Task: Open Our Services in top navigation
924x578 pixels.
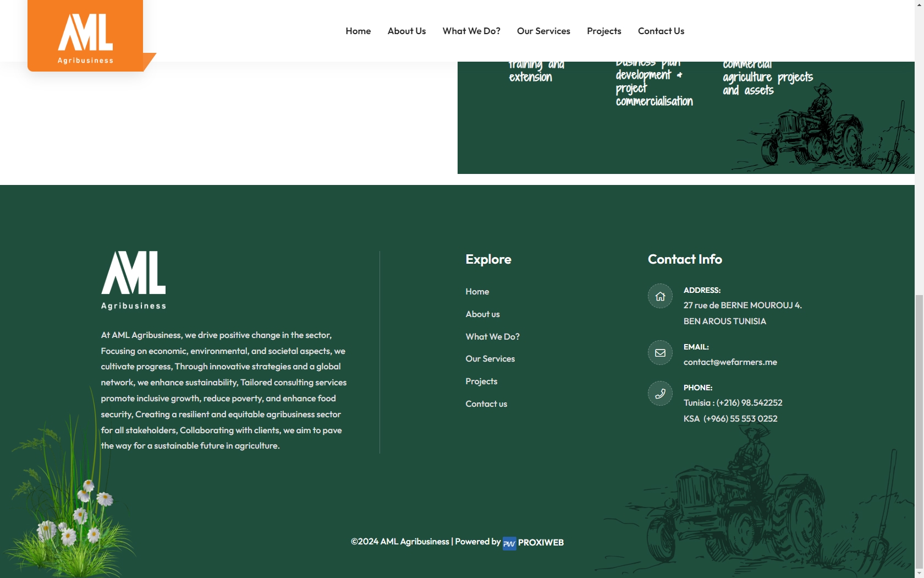Action: [x=543, y=31]
